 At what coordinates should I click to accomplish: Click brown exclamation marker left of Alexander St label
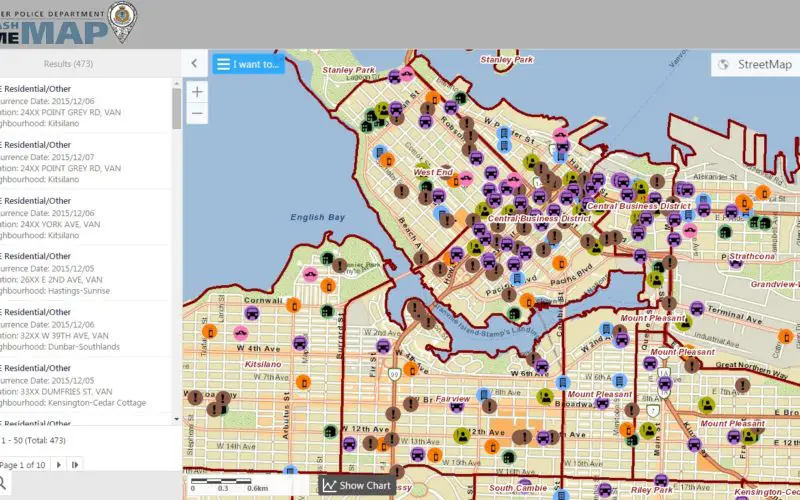[x=658, y=181]
